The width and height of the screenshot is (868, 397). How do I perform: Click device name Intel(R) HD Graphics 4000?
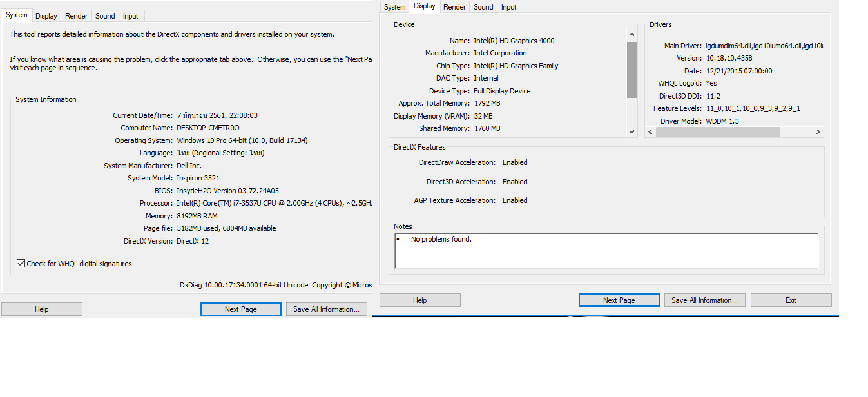[514, 41]
